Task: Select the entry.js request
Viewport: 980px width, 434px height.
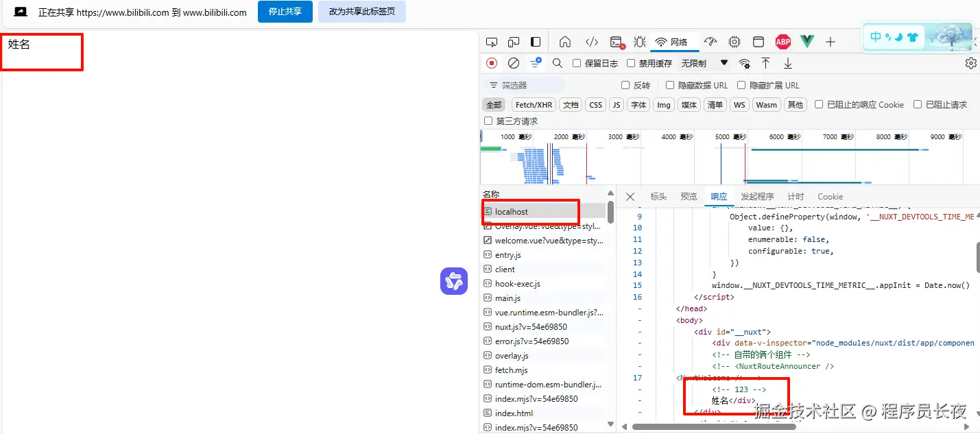Action: click(x=544, y=255)
